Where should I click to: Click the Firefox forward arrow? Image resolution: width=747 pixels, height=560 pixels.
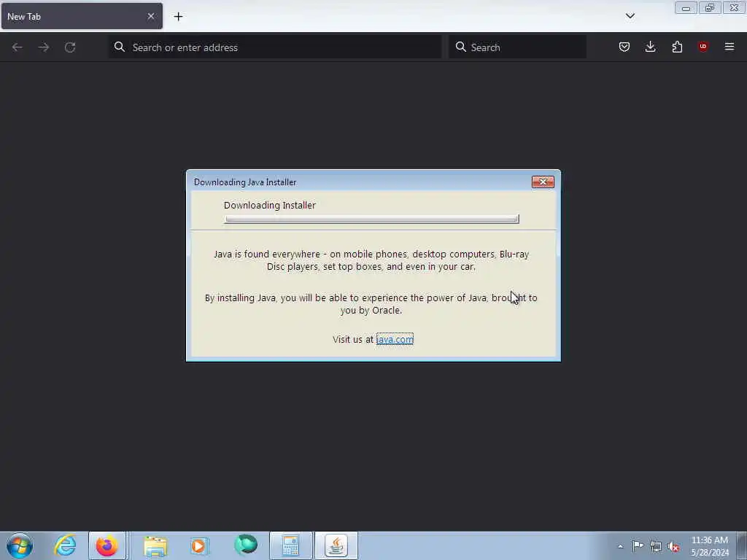[43, 47]
